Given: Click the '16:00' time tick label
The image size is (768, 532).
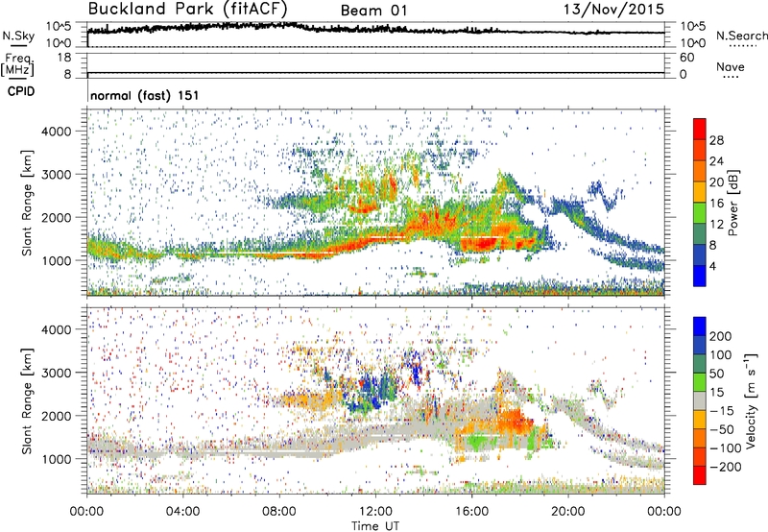Looking at the screenshot, I should (x=471, y=512).
